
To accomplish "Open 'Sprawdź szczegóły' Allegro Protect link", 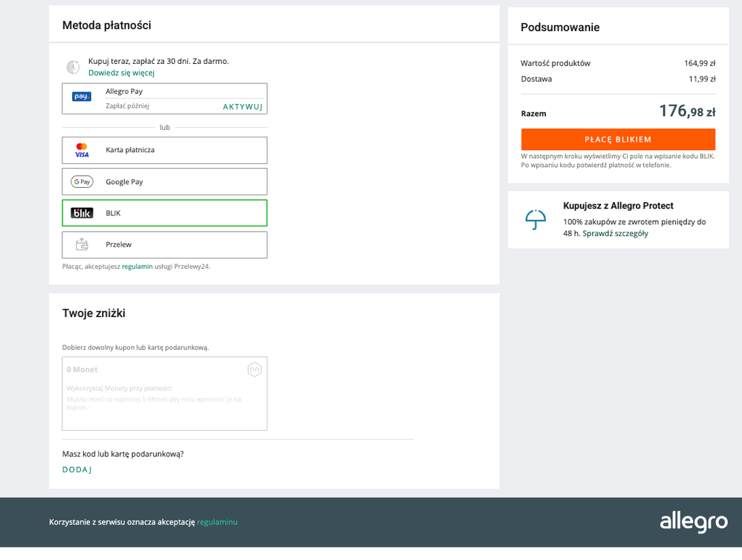I will click(x=615, y=233).
